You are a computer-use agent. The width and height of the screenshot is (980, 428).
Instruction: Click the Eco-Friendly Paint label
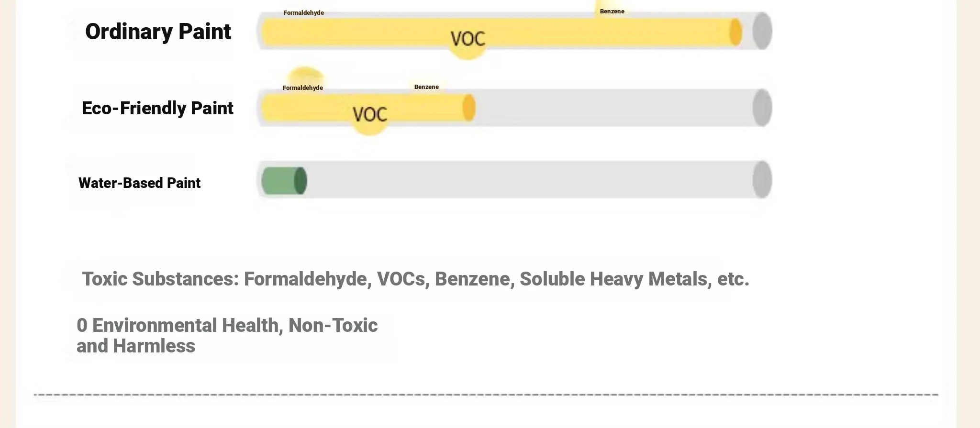(157, 108)
